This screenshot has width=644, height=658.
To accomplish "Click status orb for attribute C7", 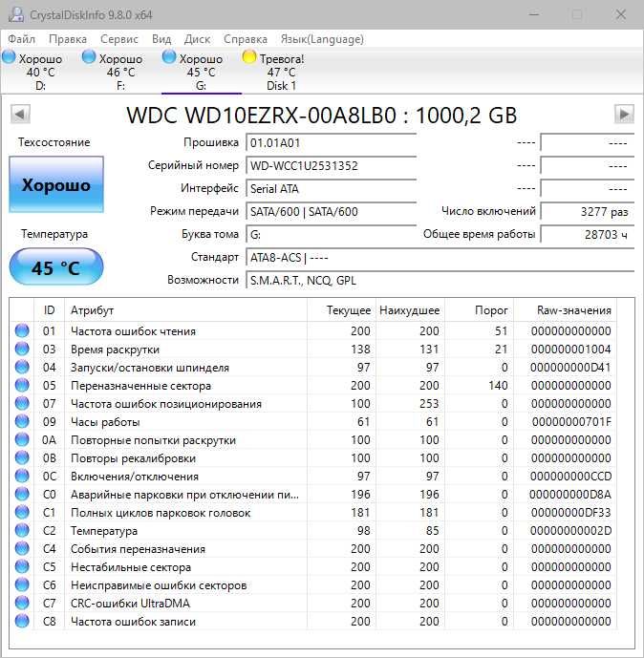I will click(x=22, y=603).
